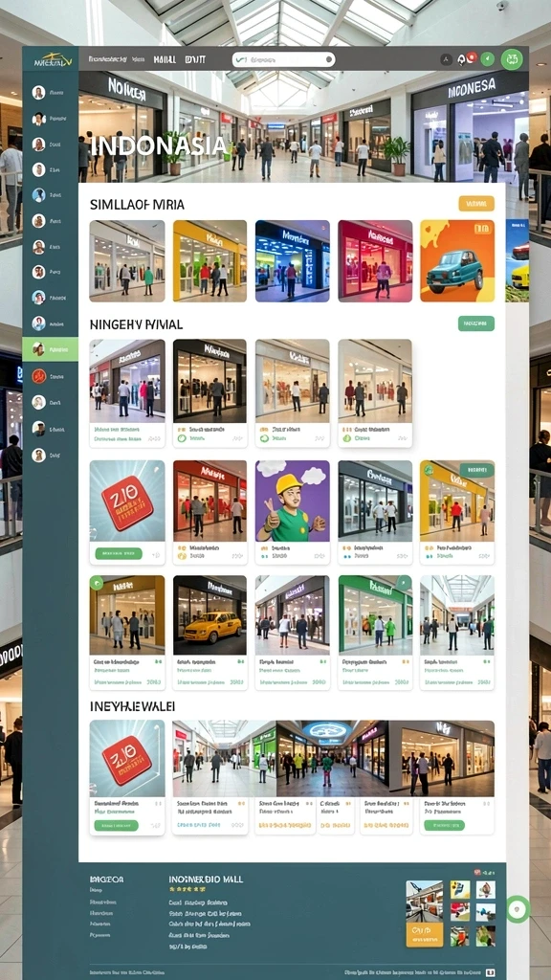Open the MALL tab in the top navigation
Viewport: 551px width, 980px height.
(x=165, y=60)
